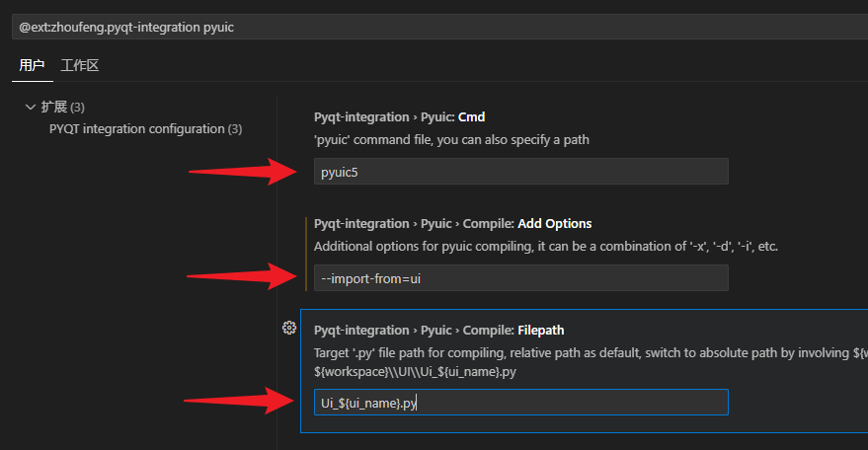Select the 扩展 (3) tree entry
868x450 pixels.
point(63,107)
